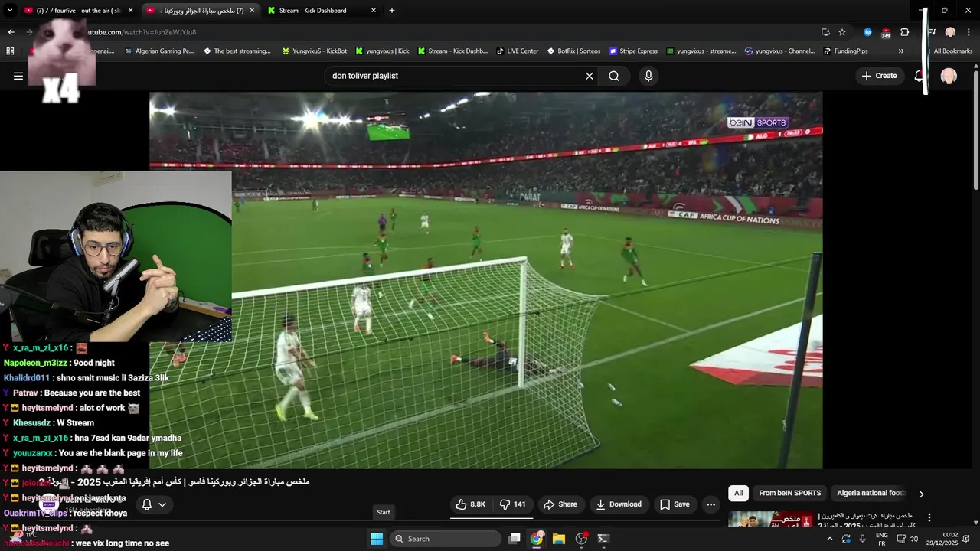The height and width of the screenshot is (551, 980).
Task: Open the yungvixus | Kick bookmark
Action: [382, 51]
